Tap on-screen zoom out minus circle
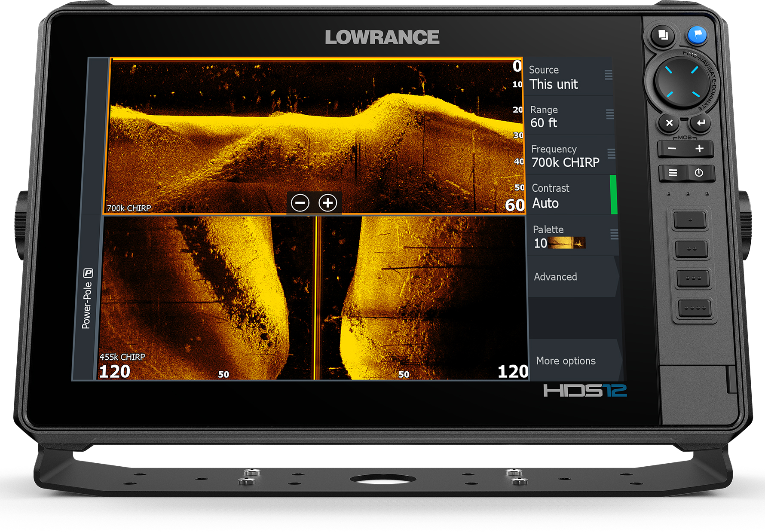 click(x=300, y=203)
